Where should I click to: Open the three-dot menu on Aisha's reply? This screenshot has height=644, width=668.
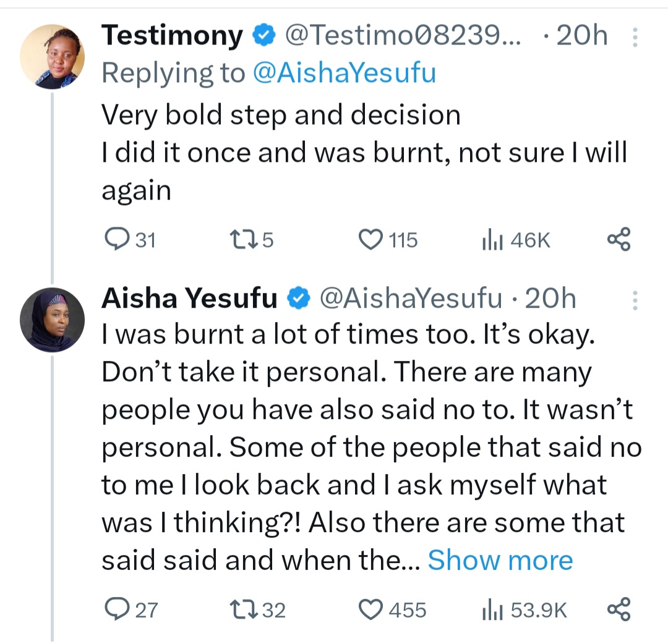pos(633,301)
